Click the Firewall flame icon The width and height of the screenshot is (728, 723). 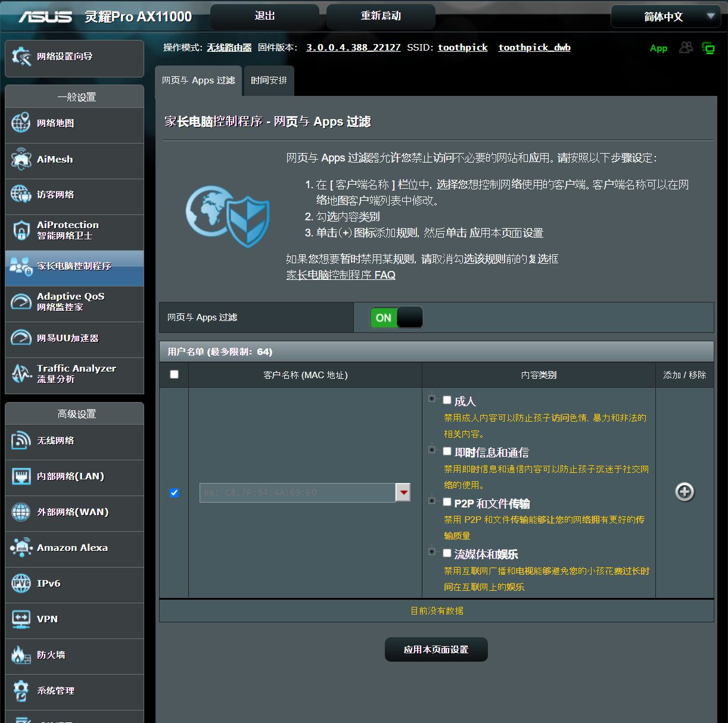[x=21, y=655]
